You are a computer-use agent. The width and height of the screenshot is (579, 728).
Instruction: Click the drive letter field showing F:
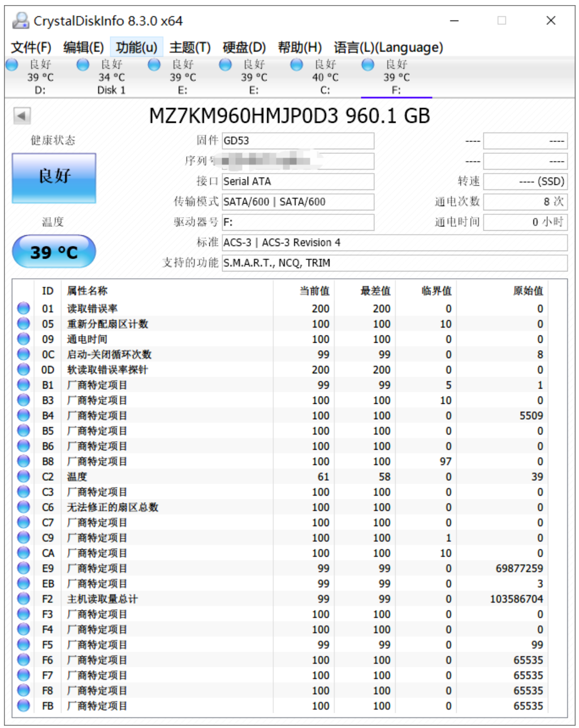(x=298, y=222)
